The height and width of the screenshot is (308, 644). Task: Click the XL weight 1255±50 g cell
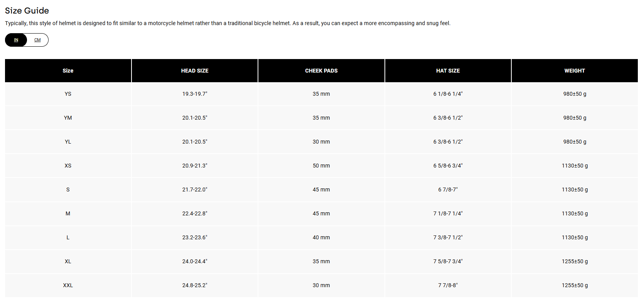[575, 261]
